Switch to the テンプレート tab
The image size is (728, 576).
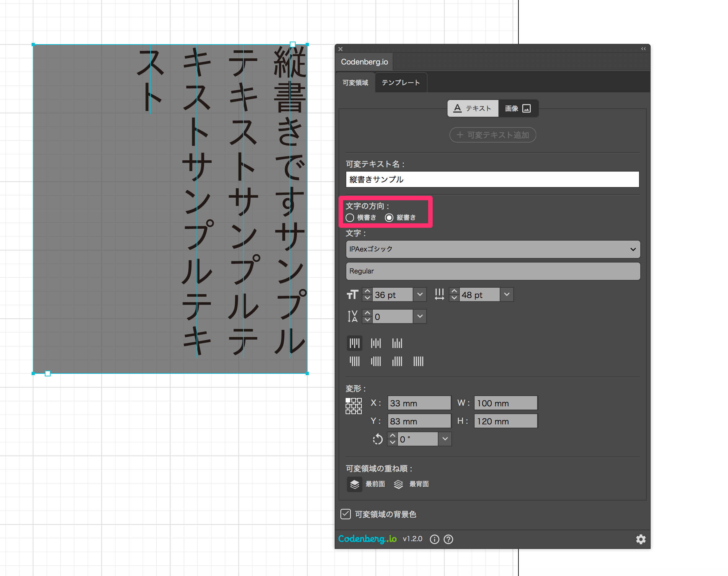pos(401,83)
